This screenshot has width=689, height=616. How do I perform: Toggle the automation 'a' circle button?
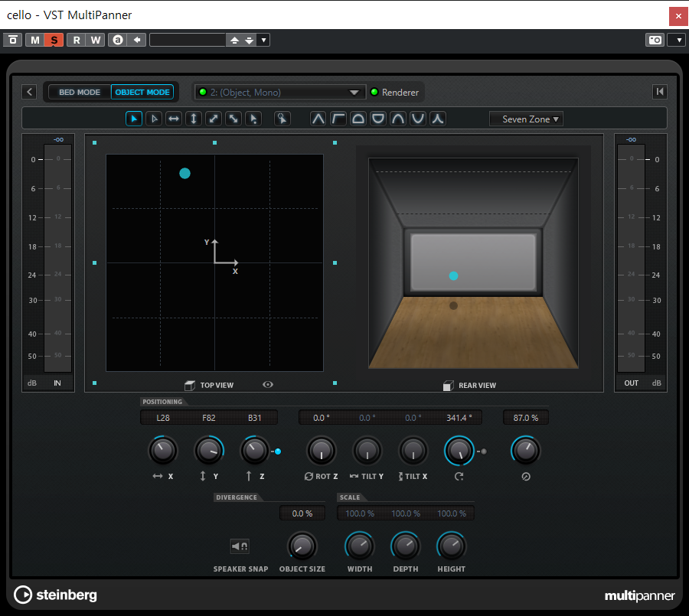coord(118,40)
